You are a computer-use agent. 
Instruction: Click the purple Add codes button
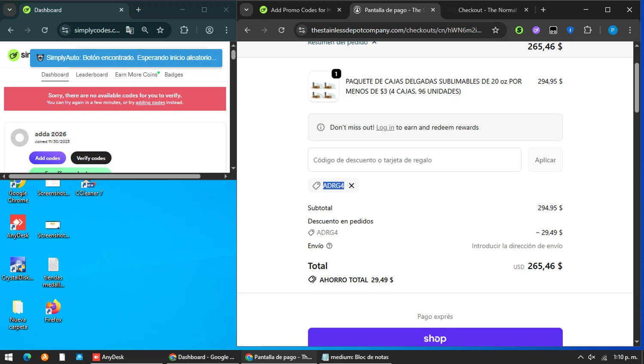pos(48,158)
